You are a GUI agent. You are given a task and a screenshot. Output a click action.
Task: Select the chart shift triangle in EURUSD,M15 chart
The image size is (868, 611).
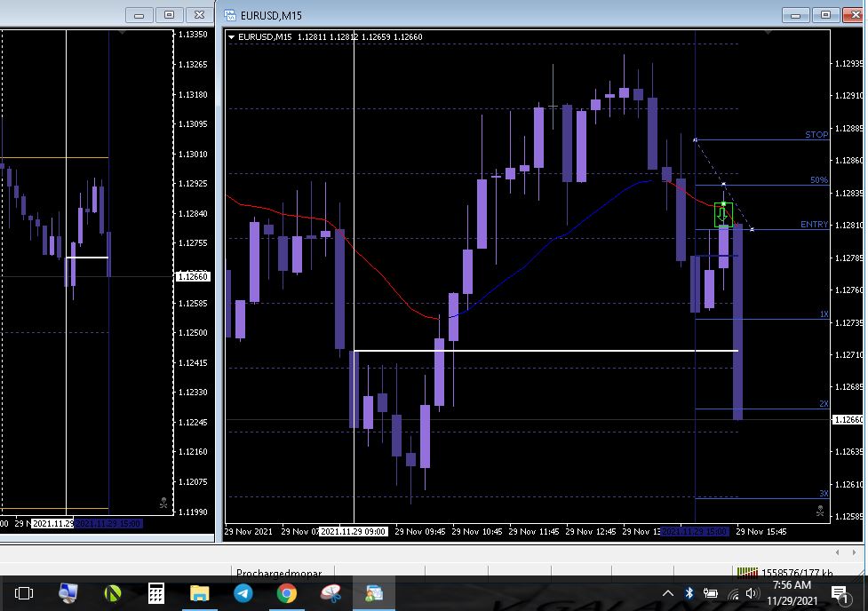coord(768,33)
